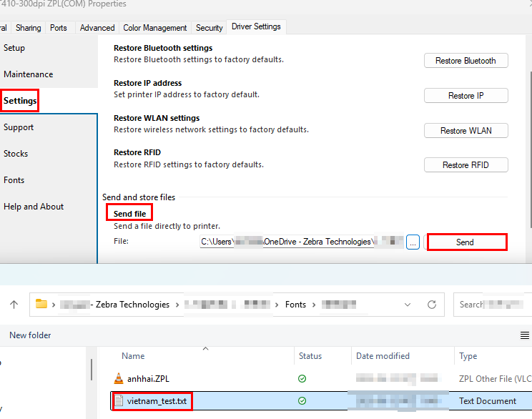Open the view options icon beside New folder

pyautogui.click(x=524, y=335)
